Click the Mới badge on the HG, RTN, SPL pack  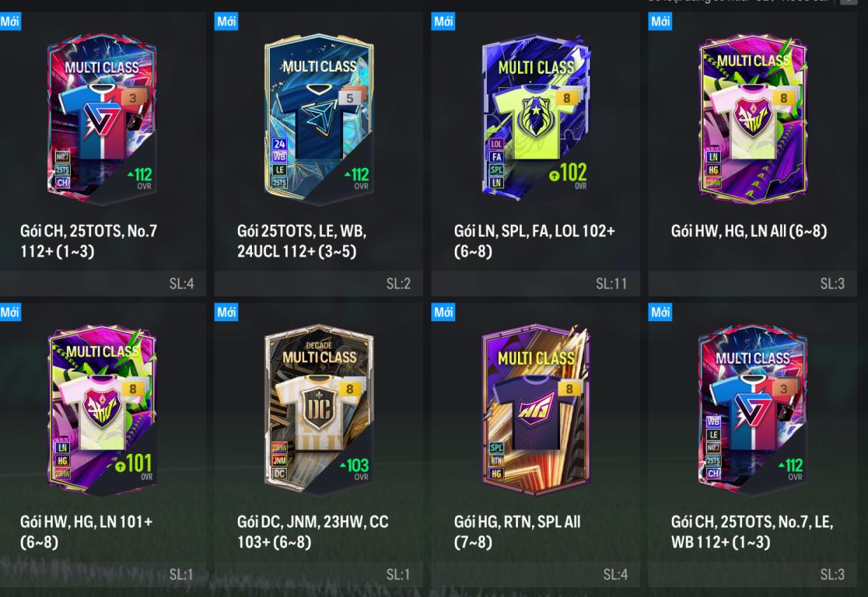443,312
